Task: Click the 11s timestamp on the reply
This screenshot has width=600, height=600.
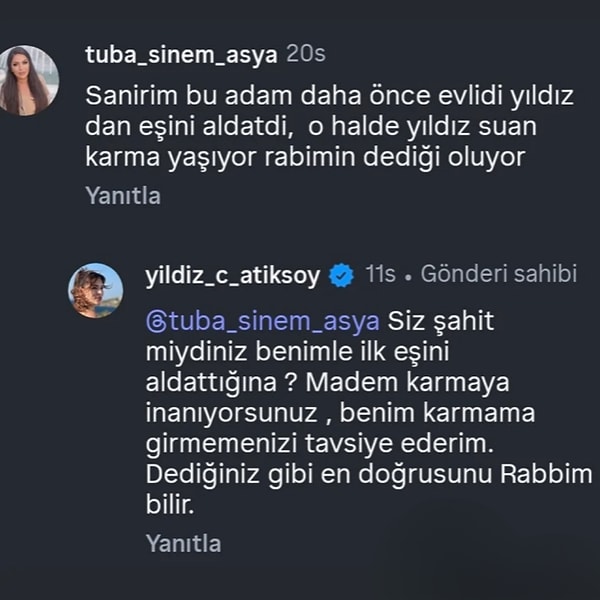Action: click(380, 275)
